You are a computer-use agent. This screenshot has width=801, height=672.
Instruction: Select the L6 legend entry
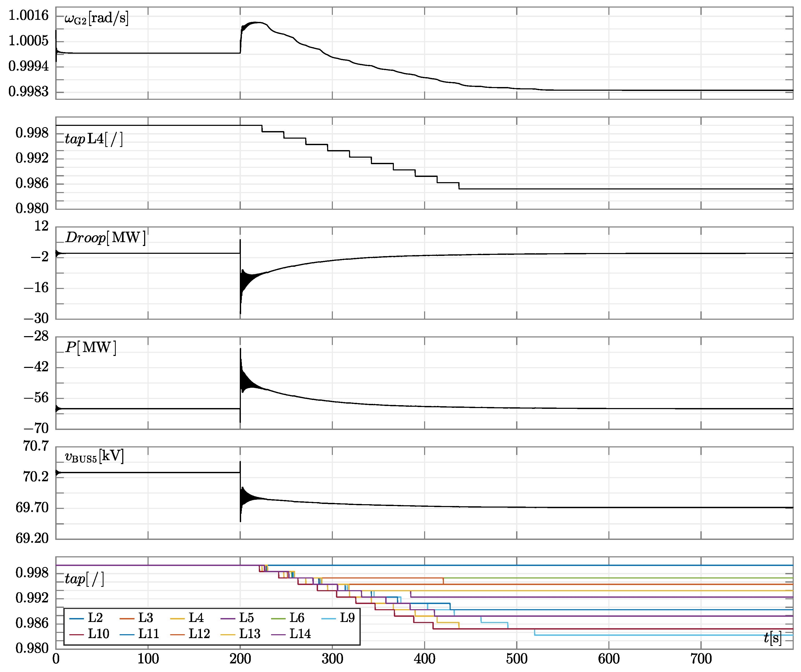pos(297,618)
